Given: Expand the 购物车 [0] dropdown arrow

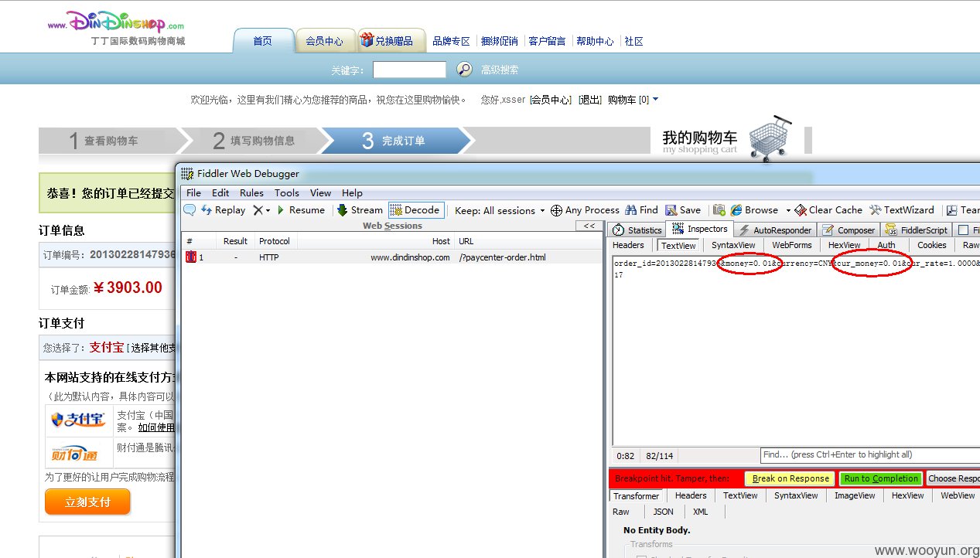Looking at the screenshot, I should click(x=656, y=99).
